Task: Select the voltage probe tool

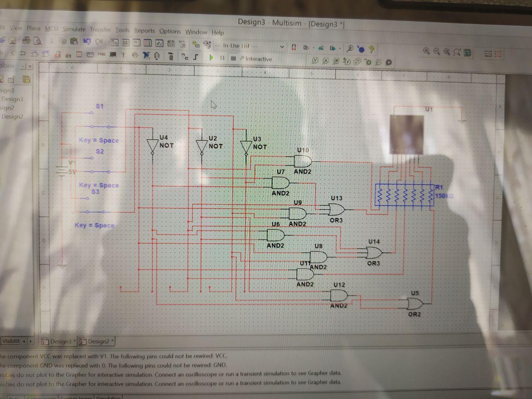Action: click(x=315, y=61)
